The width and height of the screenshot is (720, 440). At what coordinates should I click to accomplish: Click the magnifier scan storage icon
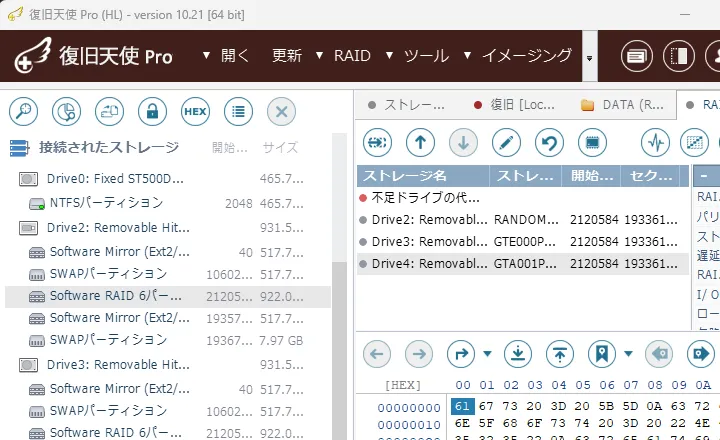[x=23, y=112]
